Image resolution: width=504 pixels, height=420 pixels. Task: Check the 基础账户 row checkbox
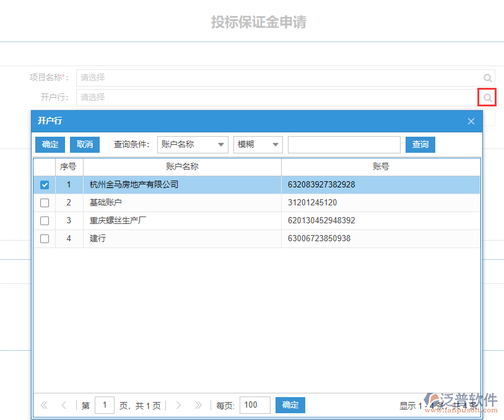44,202
